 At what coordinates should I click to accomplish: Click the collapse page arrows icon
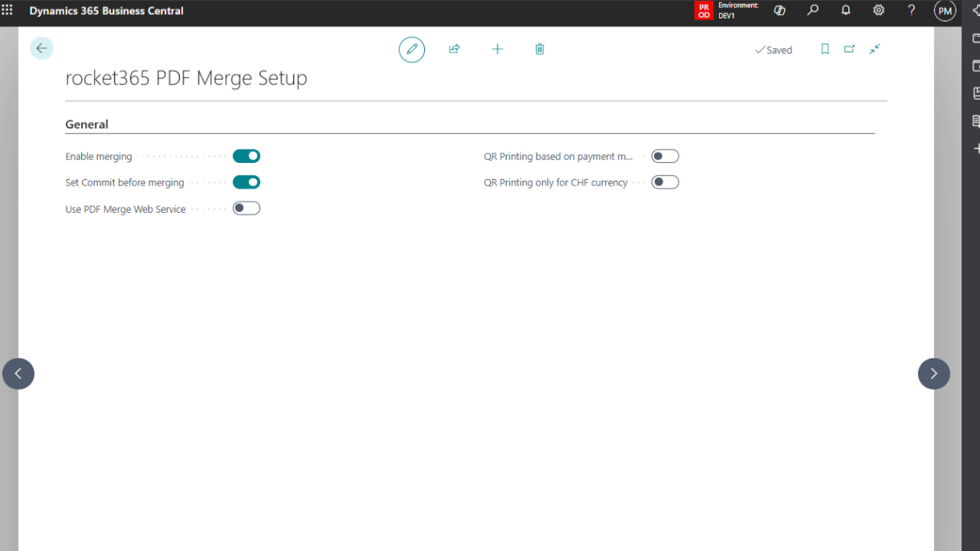click(x=875, y=49)
